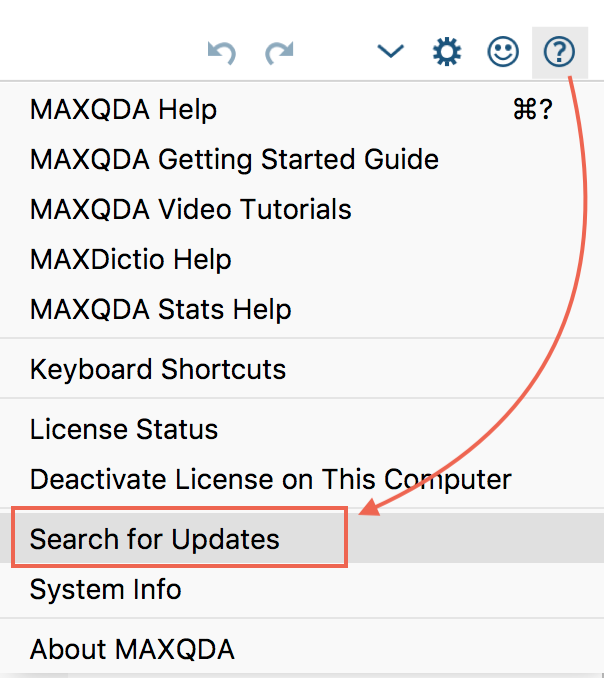Open MAXQDA Getting Started Guide
Screen dimensions: 604x678
302,159
